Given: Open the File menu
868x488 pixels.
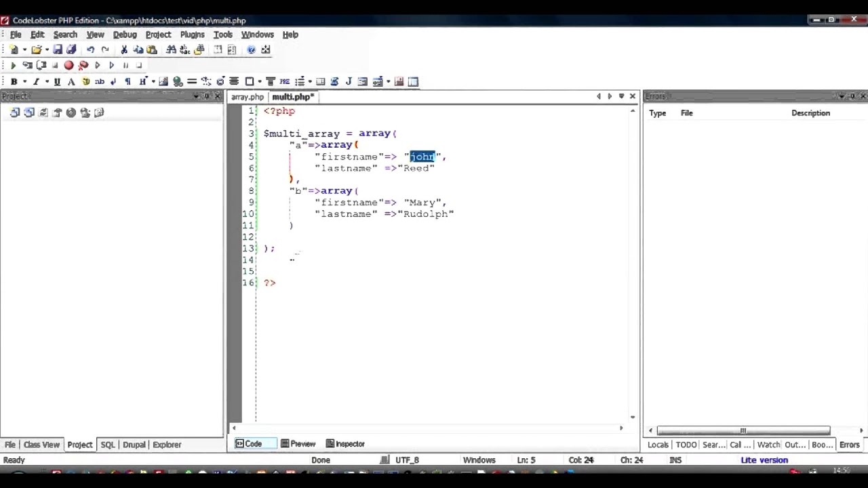Looking at the screenshot, I should click(16, 35).
